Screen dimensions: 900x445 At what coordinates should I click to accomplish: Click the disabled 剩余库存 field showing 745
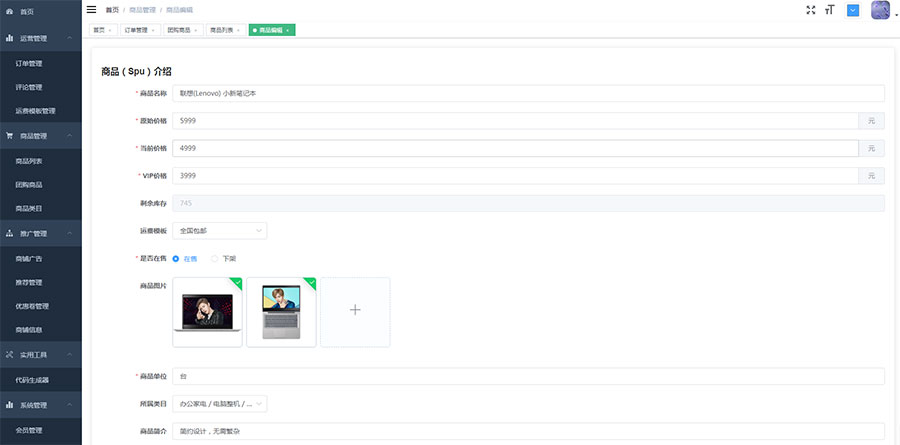(x=528, y=203)
